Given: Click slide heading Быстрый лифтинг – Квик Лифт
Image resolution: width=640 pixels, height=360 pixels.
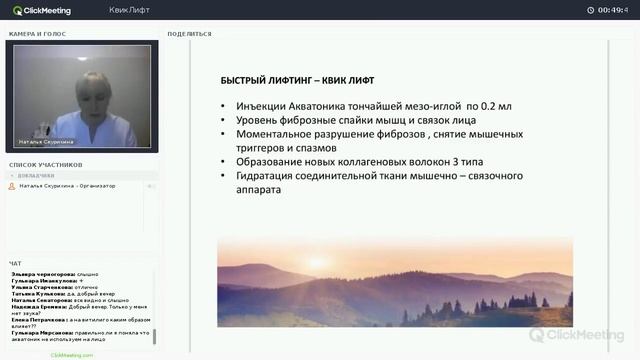Looking at the screenshot, I should (297, 80).
